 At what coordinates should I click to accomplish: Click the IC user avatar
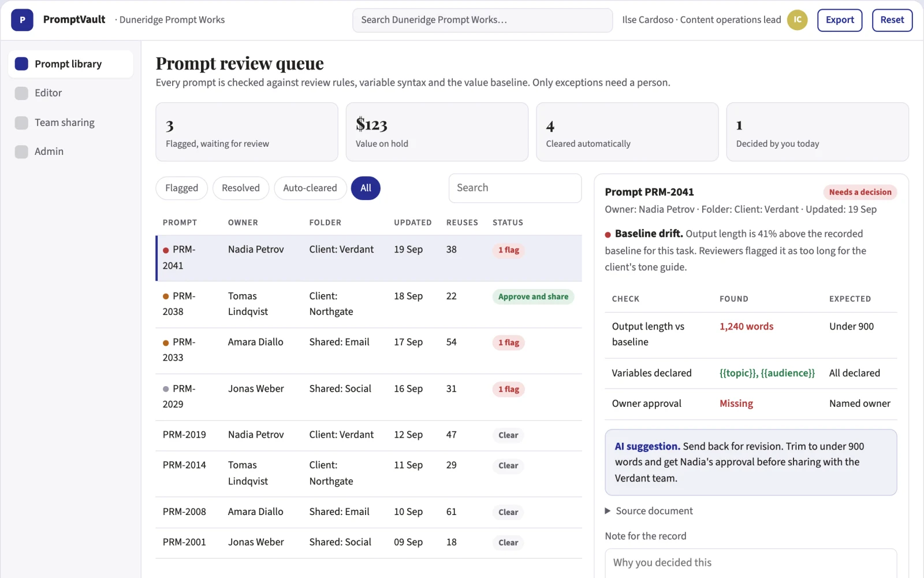point(797,20)
